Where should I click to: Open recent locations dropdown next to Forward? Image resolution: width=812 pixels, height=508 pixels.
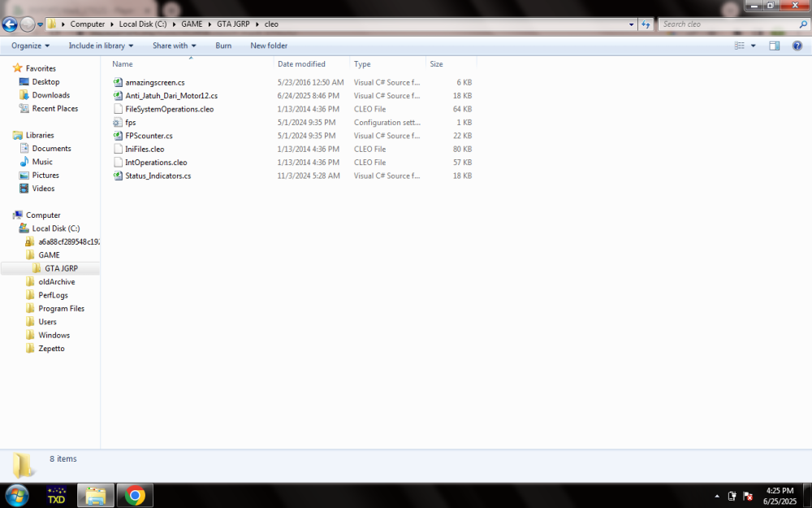(40, 24)
